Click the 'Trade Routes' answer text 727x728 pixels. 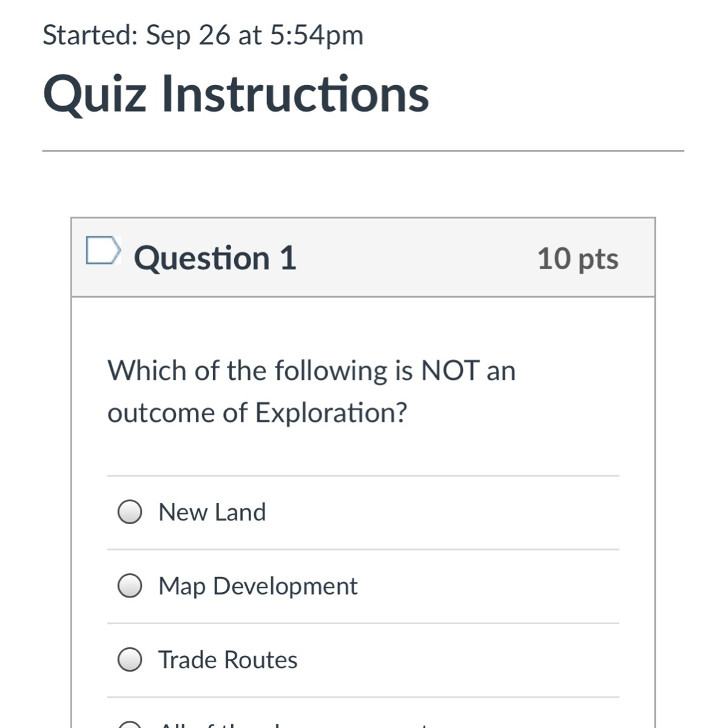tap(228, 659)
